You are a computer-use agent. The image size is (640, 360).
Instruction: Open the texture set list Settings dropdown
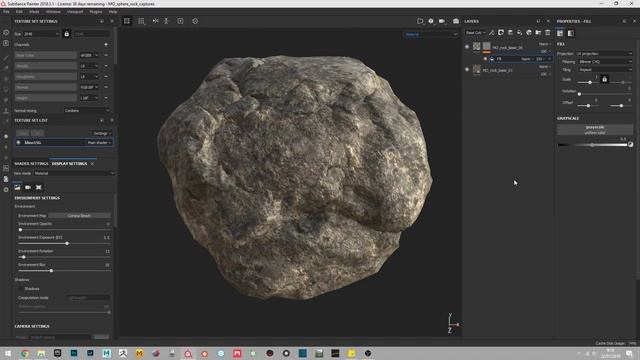pyautogui.click(x=102, y=133)
